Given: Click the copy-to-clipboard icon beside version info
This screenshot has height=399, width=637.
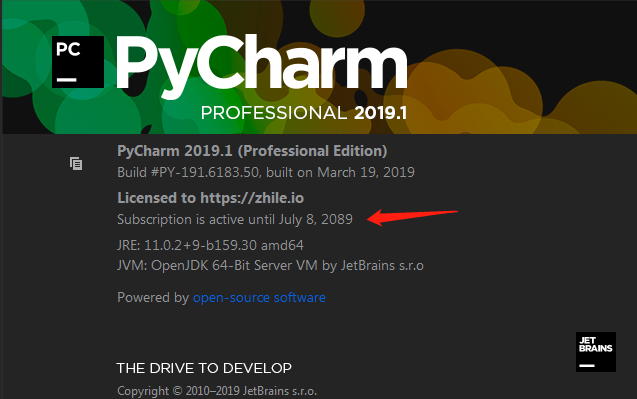Looking at the screenshot, I should pos(76,164).
